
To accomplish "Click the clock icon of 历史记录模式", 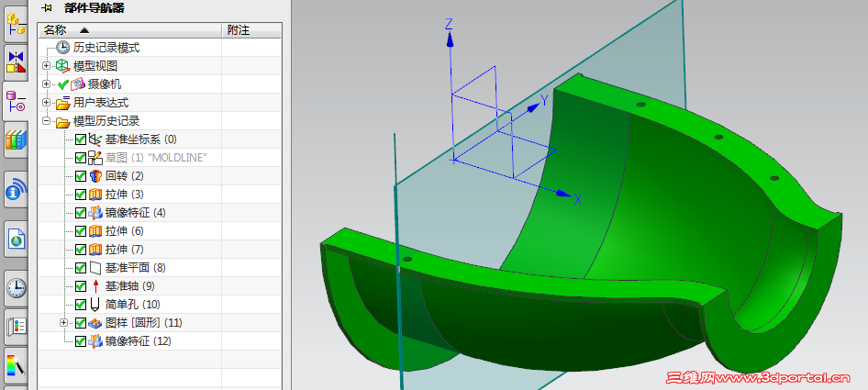I will [63, 48].
